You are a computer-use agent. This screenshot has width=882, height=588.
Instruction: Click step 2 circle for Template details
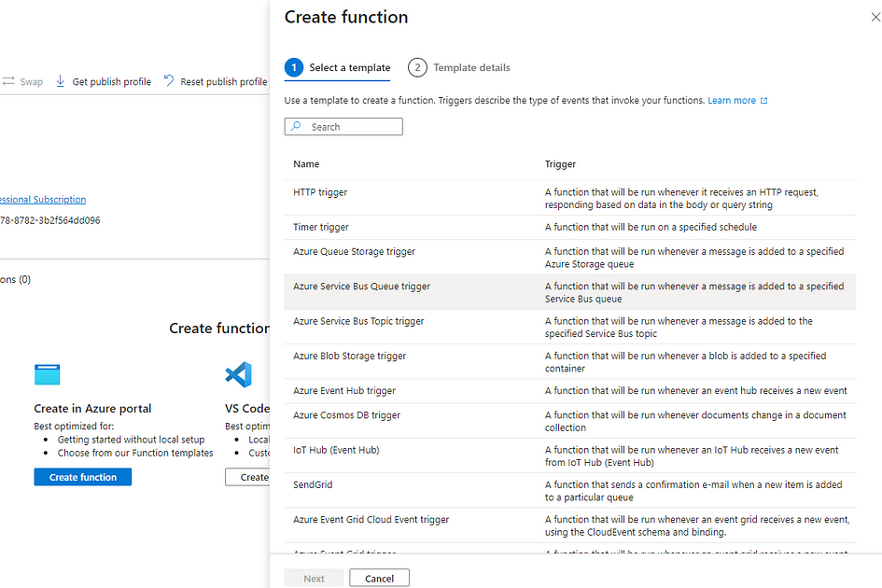(417, 67)
